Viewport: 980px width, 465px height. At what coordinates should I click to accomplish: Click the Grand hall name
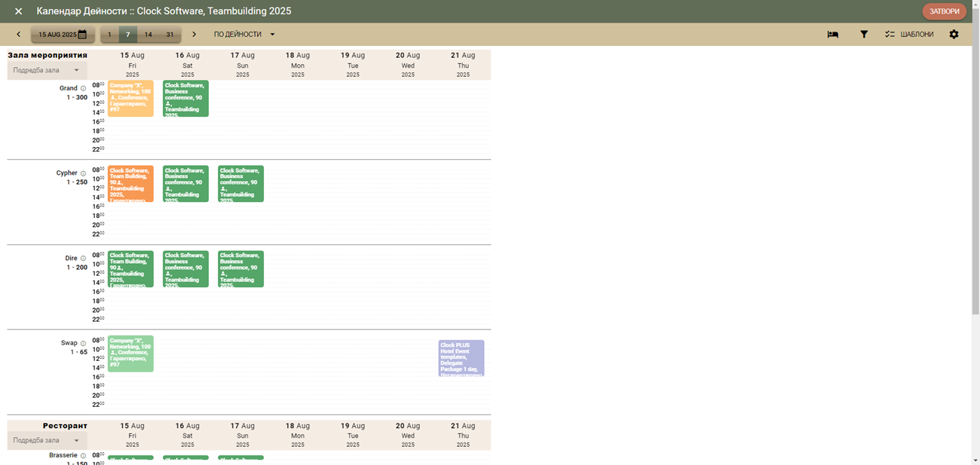point(69,88)
